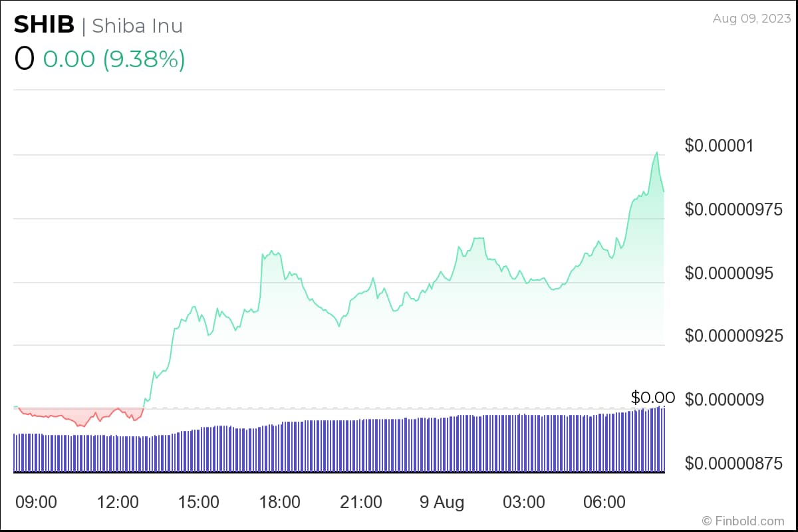The height and width of the screenshot is (532, 798).
Task: Click the $0.00000925 price axis label
Action: (734, 336)
